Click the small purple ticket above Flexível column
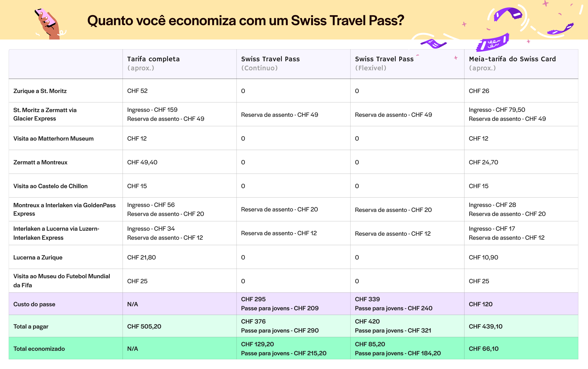This screenshot has height=369, width=588. pos(434,44)
